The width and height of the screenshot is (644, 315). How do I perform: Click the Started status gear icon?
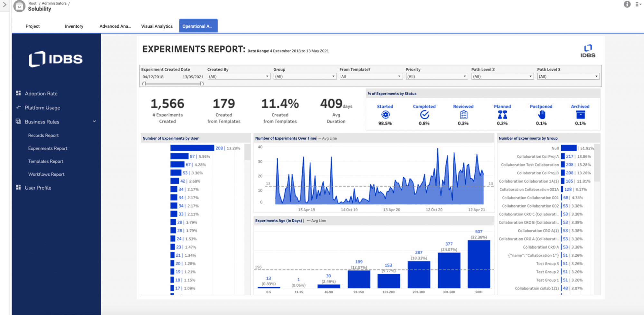[x=385, y=114]
